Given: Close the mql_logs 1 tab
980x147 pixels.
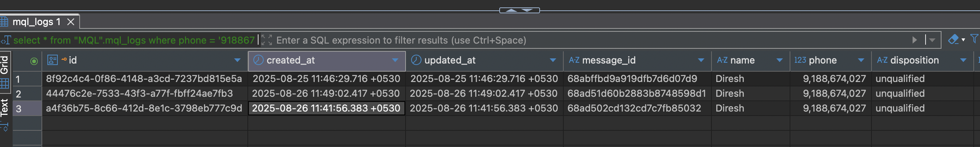Looking at the screenshot, I should [x=70, y=22].
